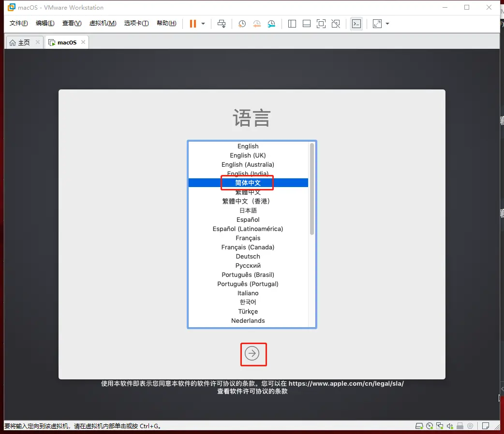Image resolution: width=504 pixels, height=434 pixels.
Task: Select 한국어 language
Action: (248, 302)
